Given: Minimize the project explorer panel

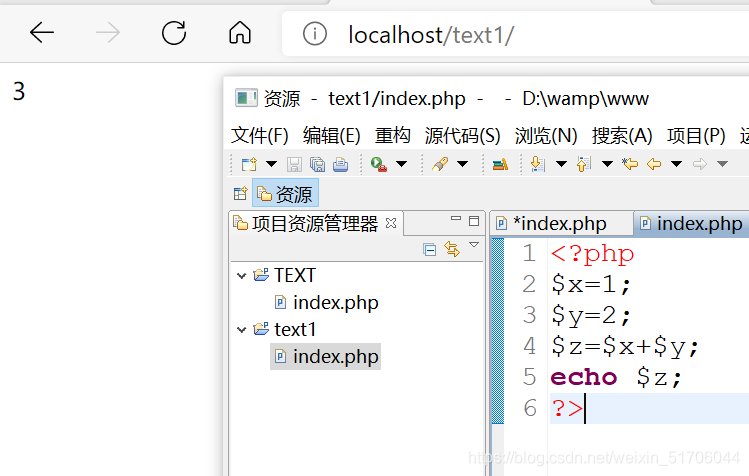Looking at the screenshot, I should [x=456, y=219].
